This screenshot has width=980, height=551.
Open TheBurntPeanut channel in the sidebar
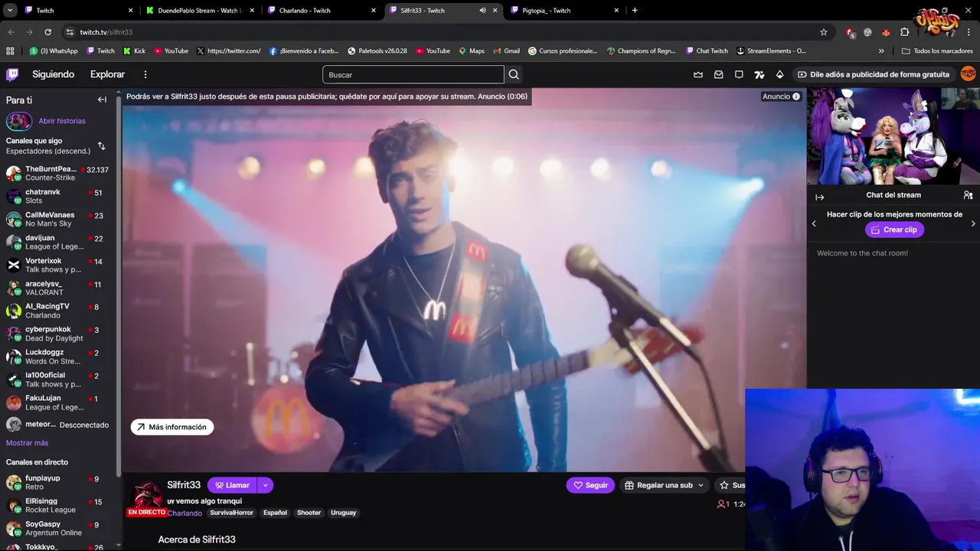click(x=57, y=173)
